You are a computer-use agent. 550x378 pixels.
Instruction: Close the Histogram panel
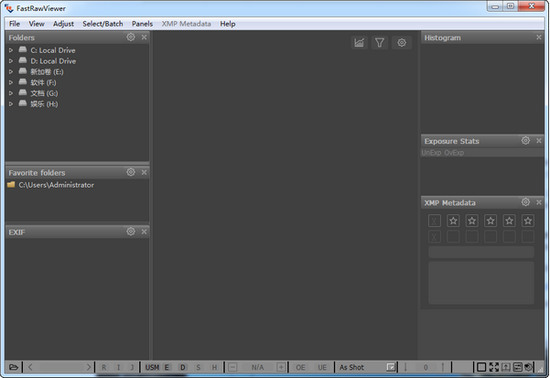[539, 37]
